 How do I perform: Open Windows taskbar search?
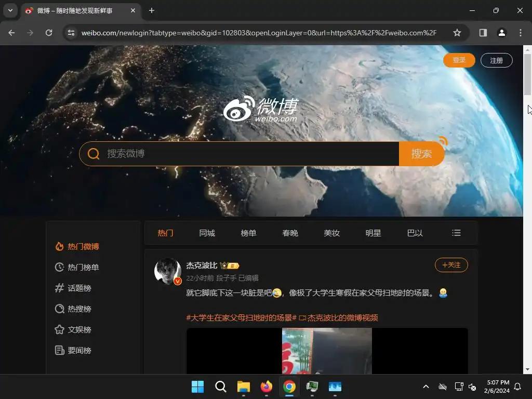pos(220,387)
